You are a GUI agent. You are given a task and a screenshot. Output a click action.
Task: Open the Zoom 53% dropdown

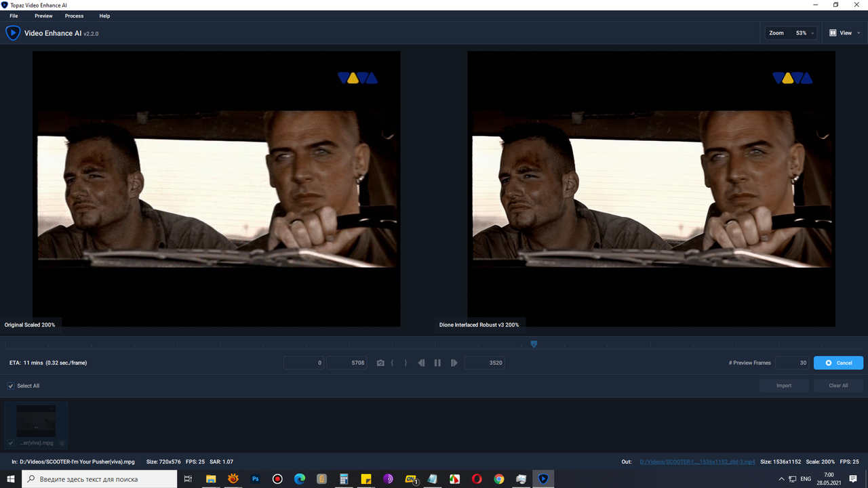pyautogui.click(x=791, y=33)
